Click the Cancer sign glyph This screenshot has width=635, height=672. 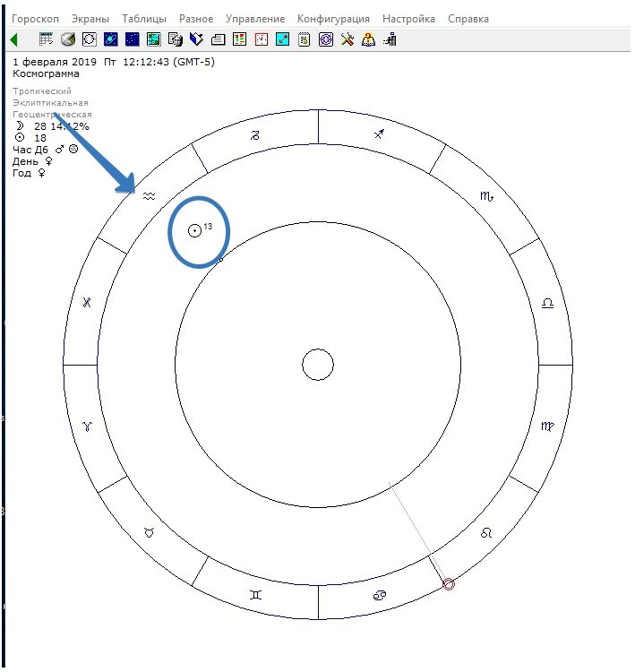pos(380,595)
